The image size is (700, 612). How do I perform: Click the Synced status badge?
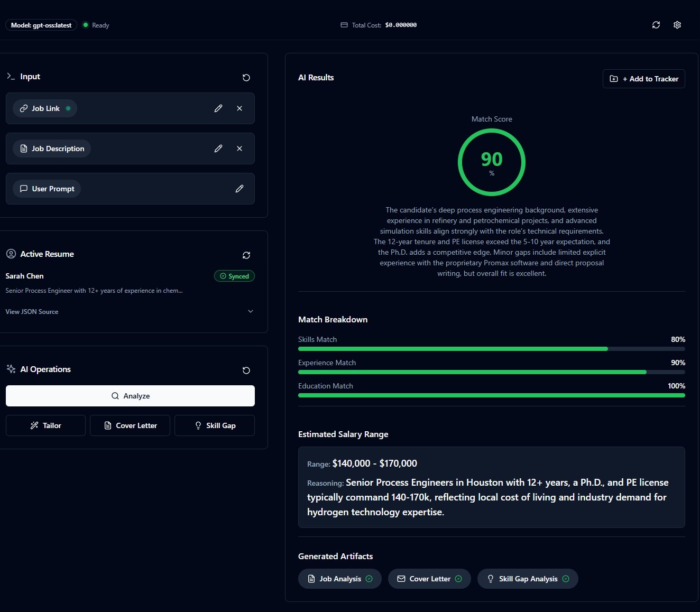point(234,276)
